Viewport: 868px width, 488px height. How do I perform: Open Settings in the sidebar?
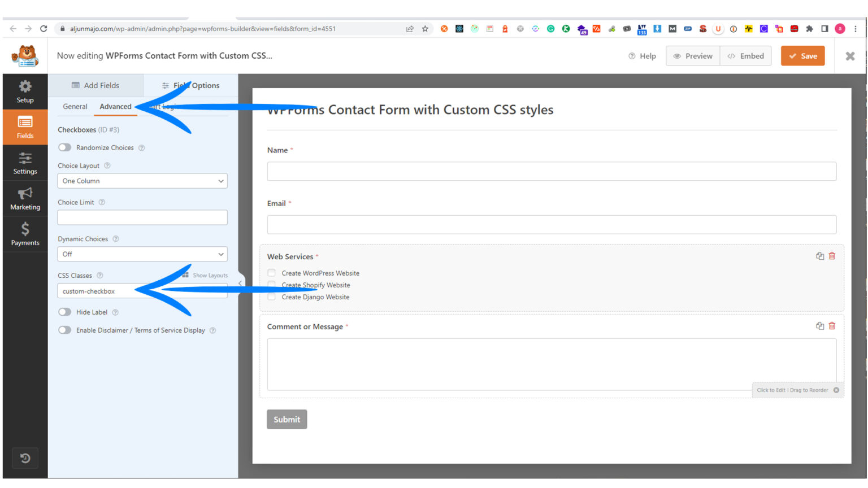point(25,163)
